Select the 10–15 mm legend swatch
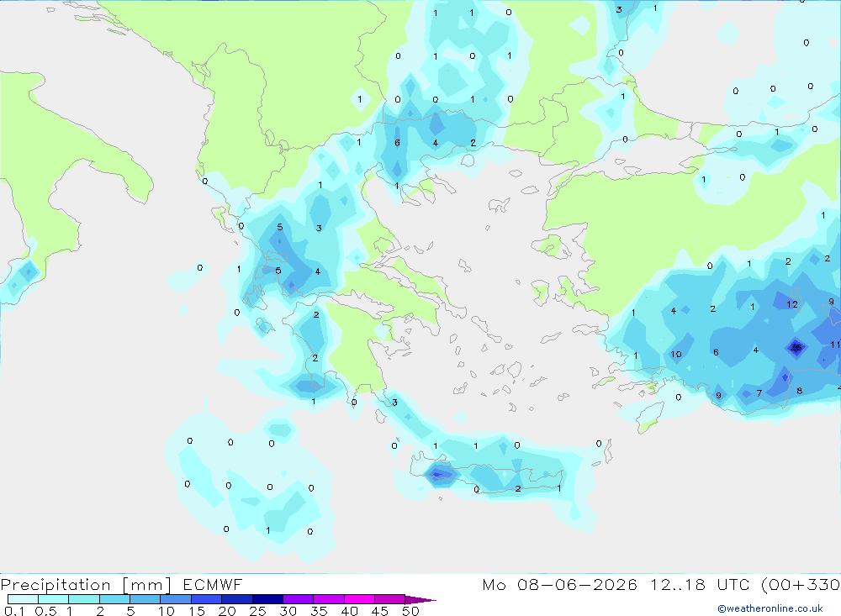Viewport: 841px width, 616px height. pos(176,599)
